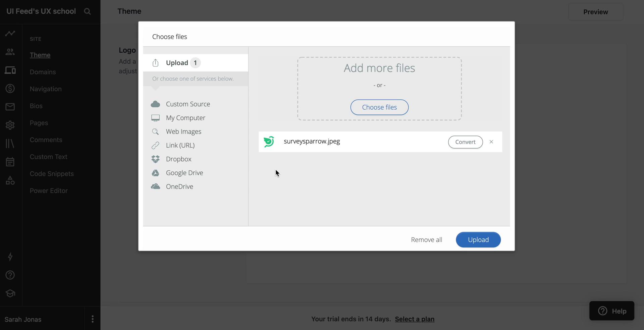Click the Select a plan link
This screenshot has width=644, height=330.
(415, 319)
